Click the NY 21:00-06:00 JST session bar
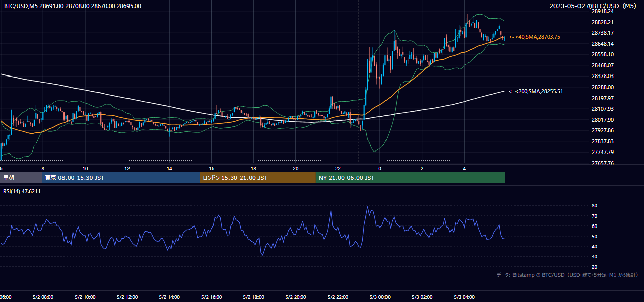The height and width of the screenshot is (302, 644). [411, 178]
